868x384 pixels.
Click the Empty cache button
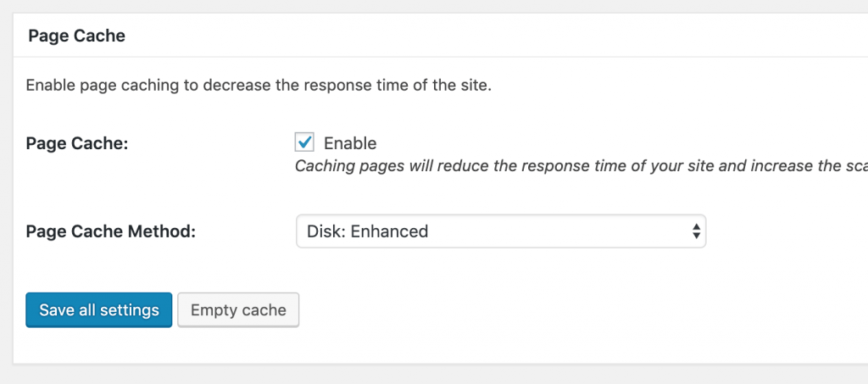238,310
